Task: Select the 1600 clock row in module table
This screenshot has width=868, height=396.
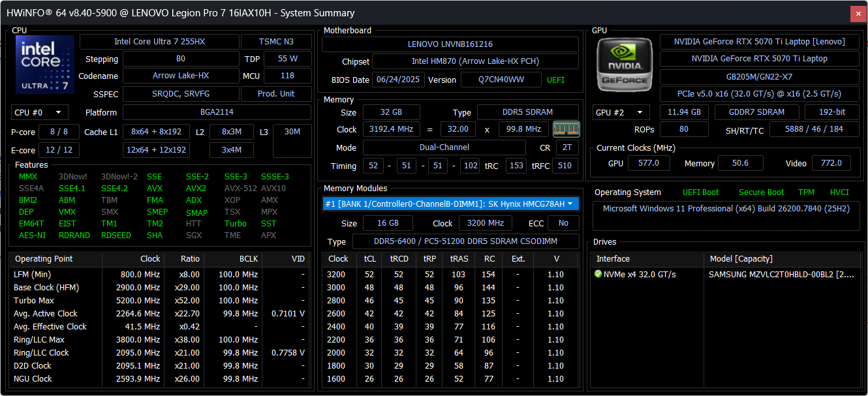Action: click(450, 378)
